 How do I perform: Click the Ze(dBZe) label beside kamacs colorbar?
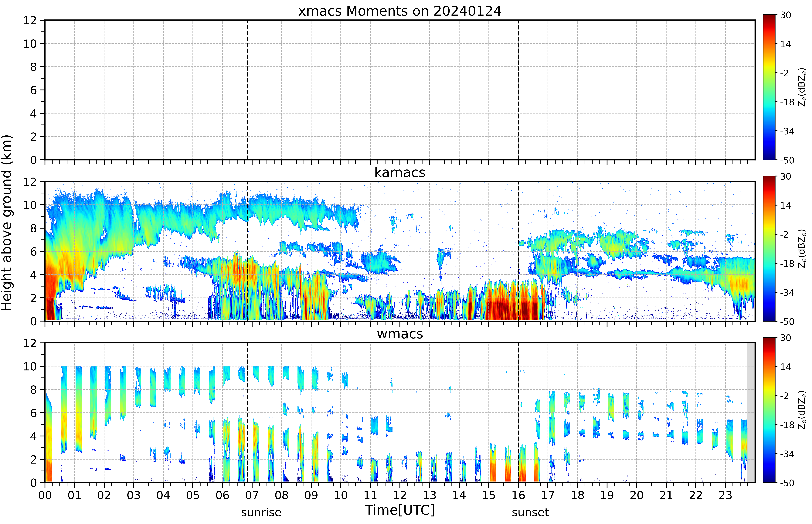click(x=802, y=248)
